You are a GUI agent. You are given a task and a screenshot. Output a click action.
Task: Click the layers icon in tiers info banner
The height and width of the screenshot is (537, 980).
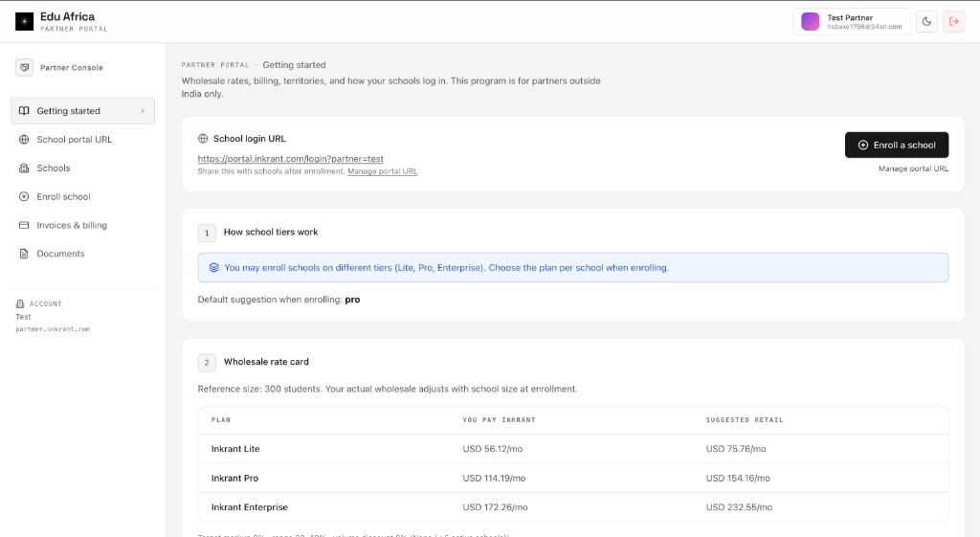pyautogui.click(x=213, y=268)
